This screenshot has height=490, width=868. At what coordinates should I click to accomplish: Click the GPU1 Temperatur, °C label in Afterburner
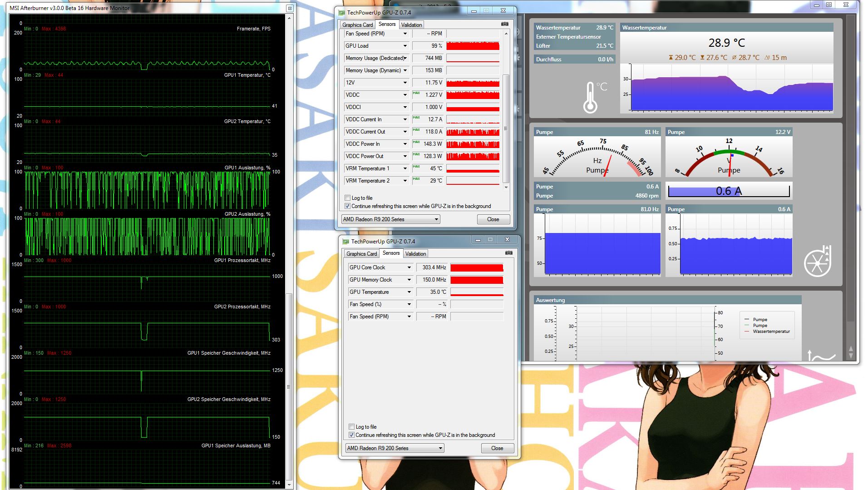tap(247, 75)
